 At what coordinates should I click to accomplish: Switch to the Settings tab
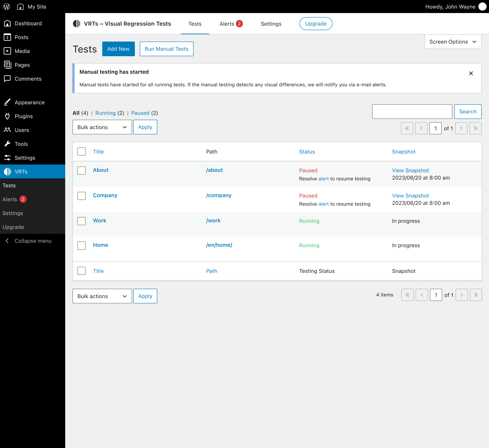pyautogui.click(x=271, y=23)
